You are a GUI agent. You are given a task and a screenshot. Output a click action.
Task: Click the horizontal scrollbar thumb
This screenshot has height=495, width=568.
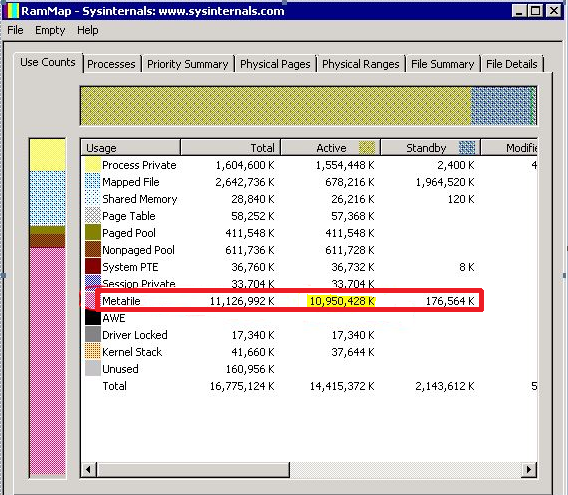tap(193, 470)
